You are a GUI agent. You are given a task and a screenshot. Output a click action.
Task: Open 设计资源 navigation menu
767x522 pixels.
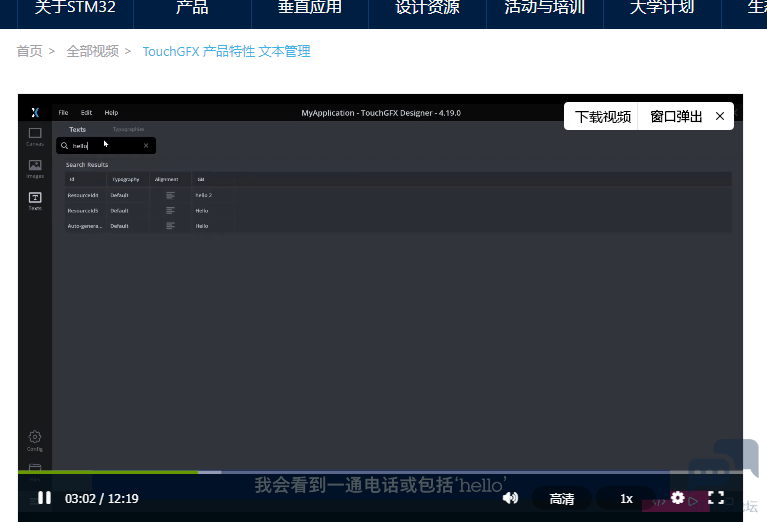pyautogui.click(x=427, y=7)
